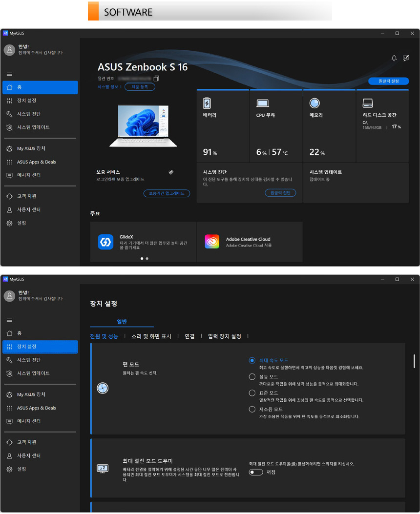The image size is (420, 514).
Task: Open 고객 지원 in the 장치 설정 window sidebar
Action: point(40,442)
